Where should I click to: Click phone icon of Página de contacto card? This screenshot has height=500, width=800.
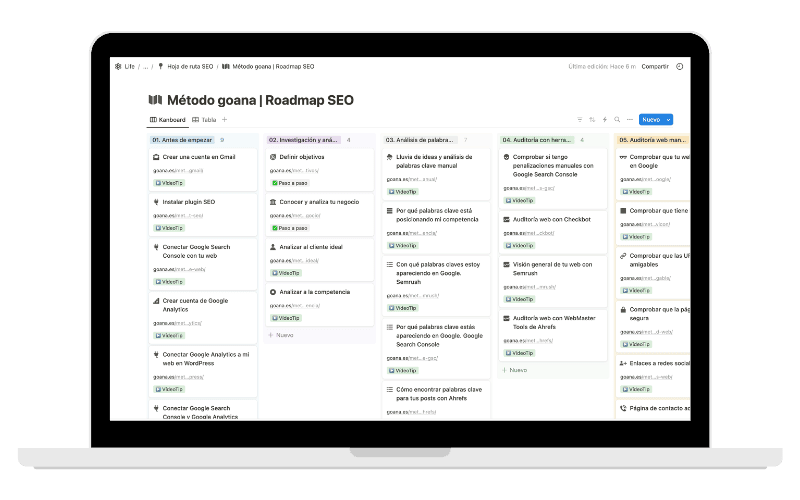(623, 408)
